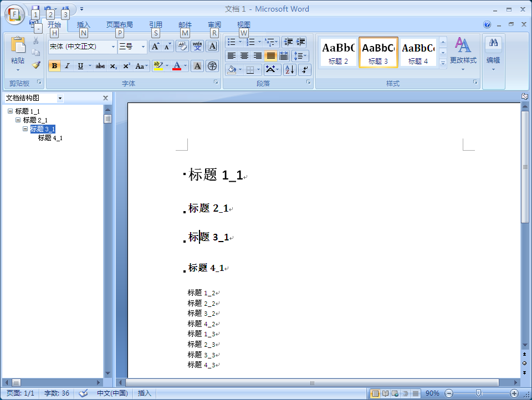Click the Sort A-Z icon
This screenshot has height=400, width=532.
pos(290,70)
